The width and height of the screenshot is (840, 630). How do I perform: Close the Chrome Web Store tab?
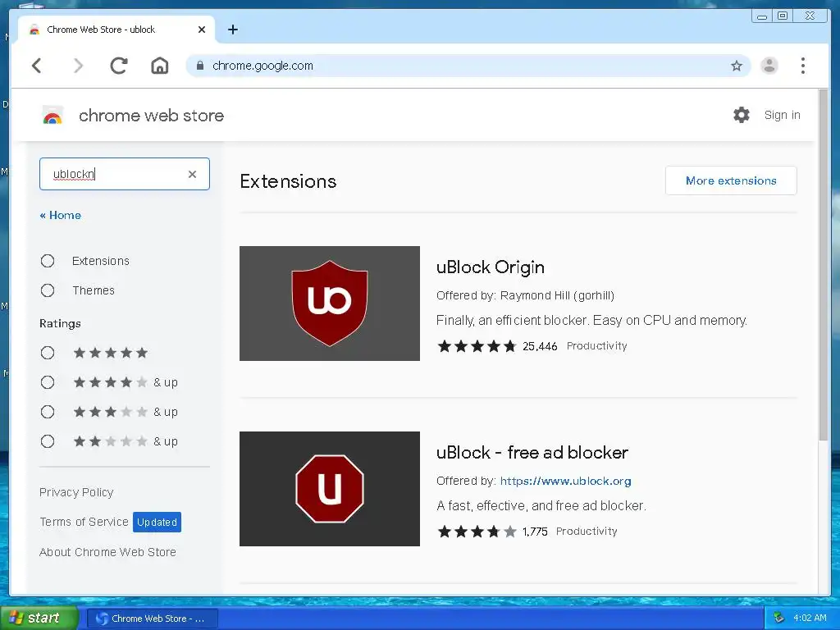(x=202, y=30)
